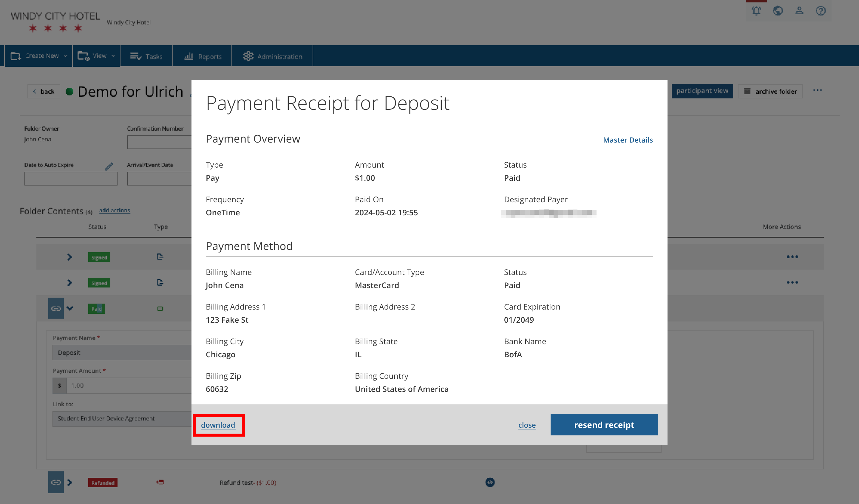The width and height of the screenshot is (859, 504).
Task: Click the notifications bell icon
Action: tap(756, 11)
